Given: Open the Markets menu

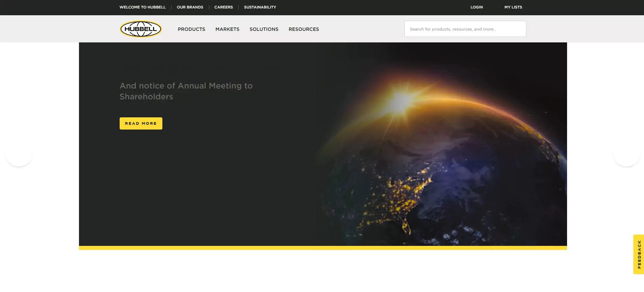Looking at the screenshot, I should [x=227, y=29].
